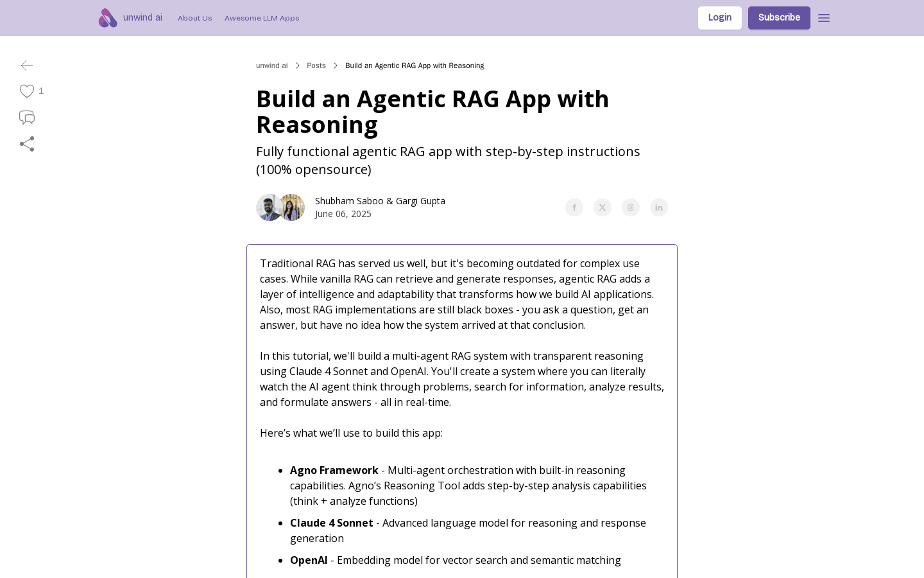Click the author avatar thumbnails
Viewport: 924px width, 578px height.
coord(281,207)
